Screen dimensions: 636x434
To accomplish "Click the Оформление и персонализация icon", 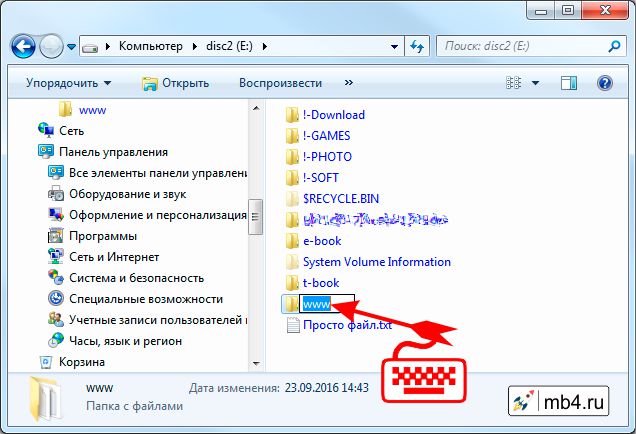I will (x=56, y=215).
